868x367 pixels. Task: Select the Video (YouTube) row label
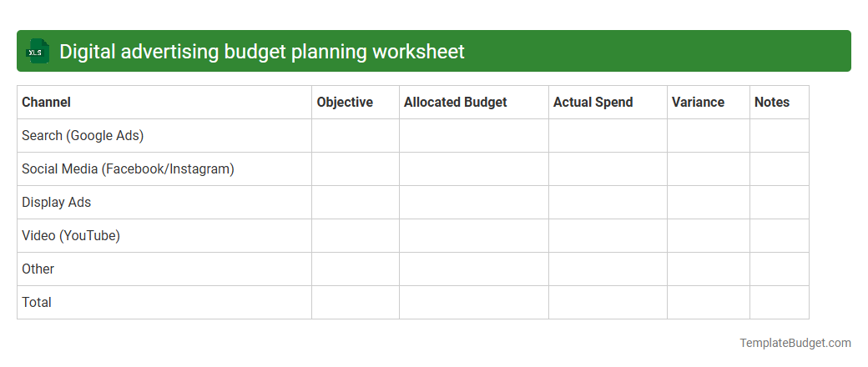(x=71, y=236)
